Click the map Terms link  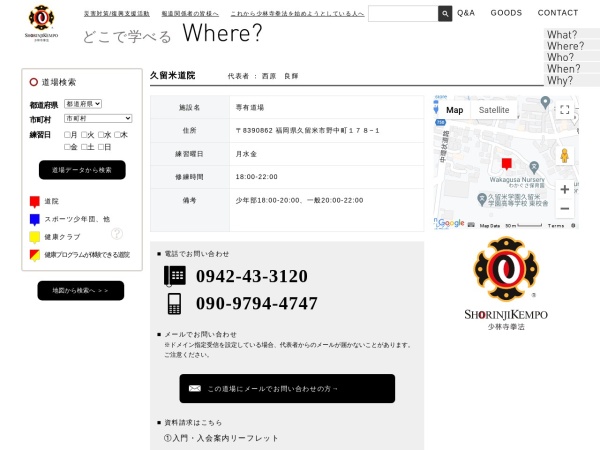pyautogui.click(x=556, y=226)
